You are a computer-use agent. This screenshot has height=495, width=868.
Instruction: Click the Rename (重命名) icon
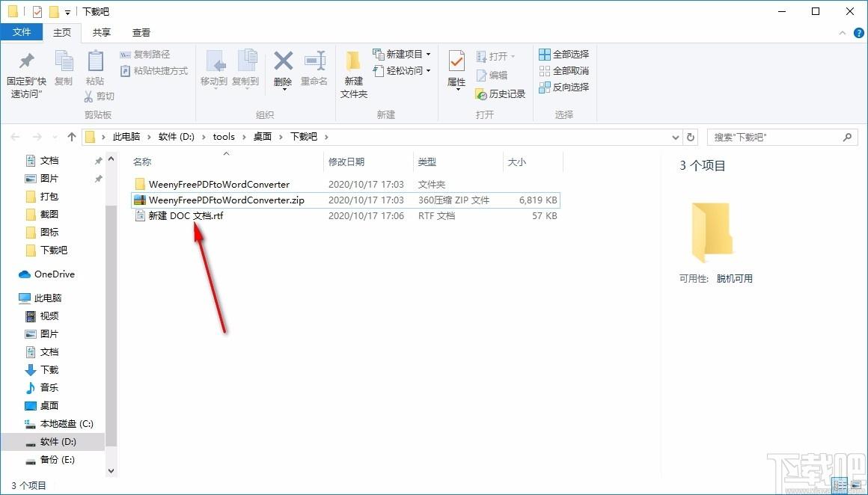[314, 61]
